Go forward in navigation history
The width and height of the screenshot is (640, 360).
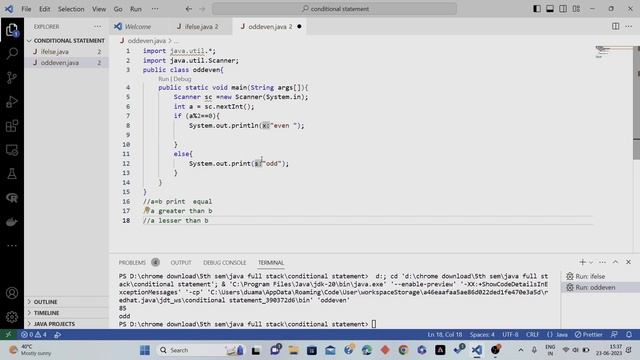[202, 9]
